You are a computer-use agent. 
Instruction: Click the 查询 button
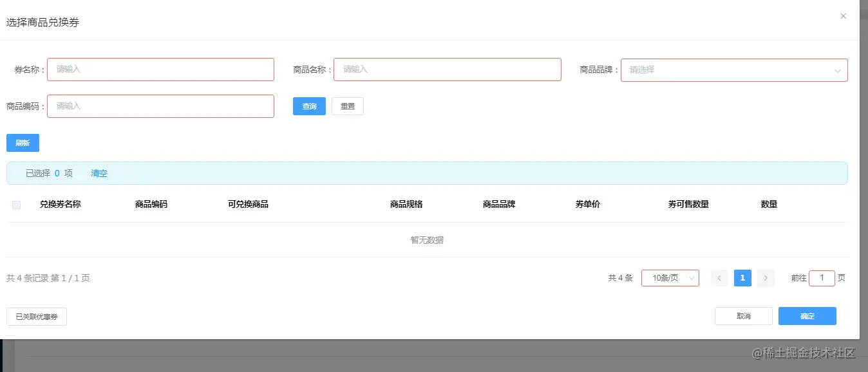[309, 106]
